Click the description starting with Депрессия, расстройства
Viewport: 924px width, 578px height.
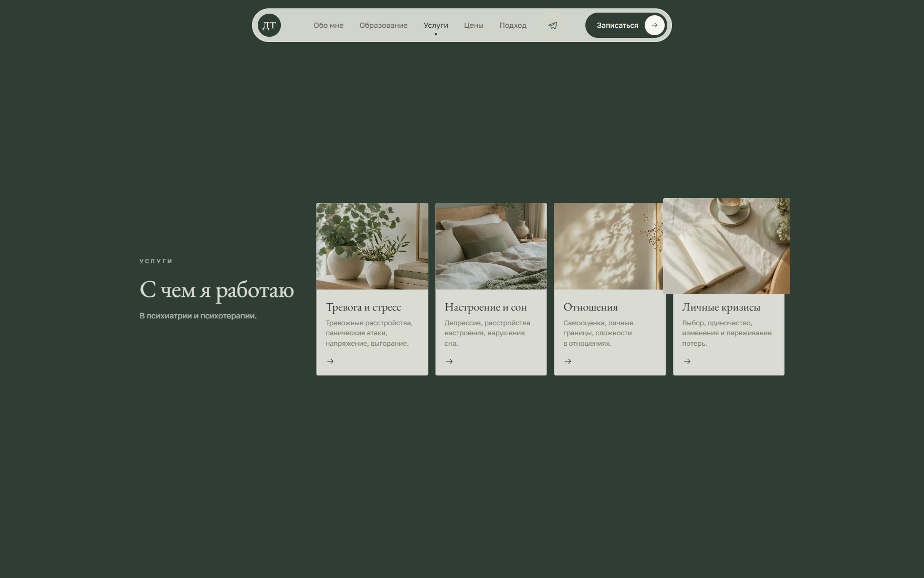coord(487,333)
